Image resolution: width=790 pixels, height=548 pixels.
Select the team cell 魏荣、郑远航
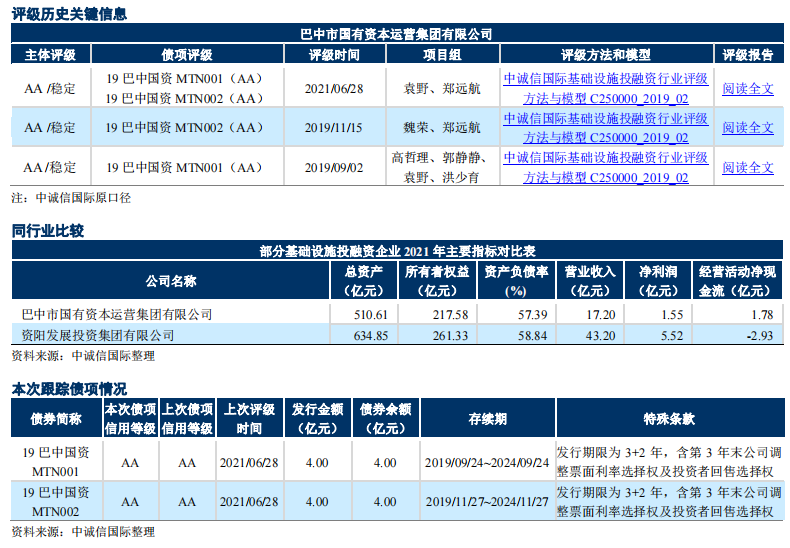tap(442, 128)
